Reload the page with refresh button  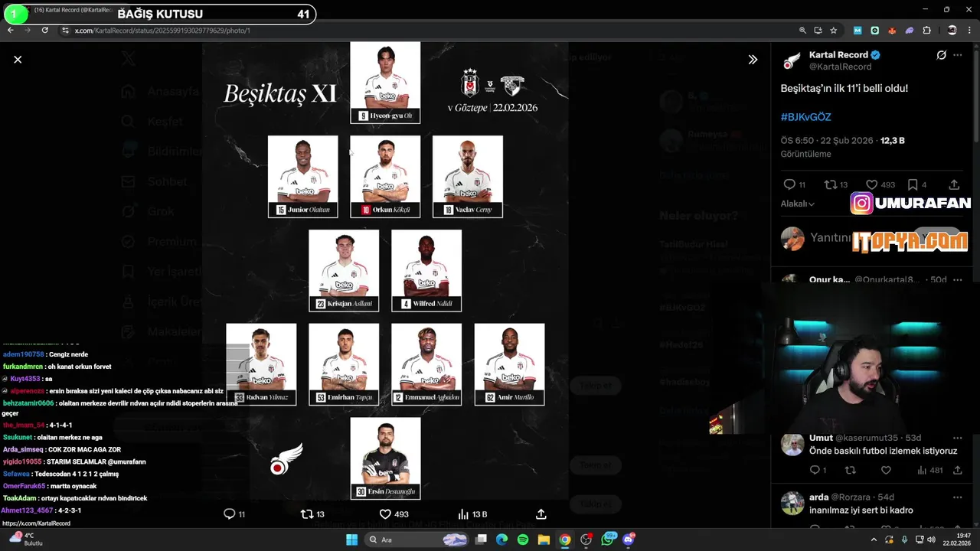pos(44,30)
